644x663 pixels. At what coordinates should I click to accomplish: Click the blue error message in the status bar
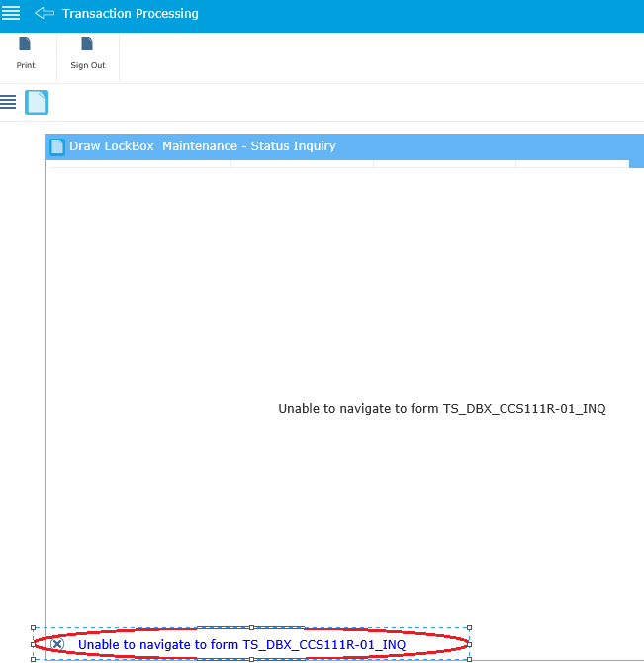241,644
